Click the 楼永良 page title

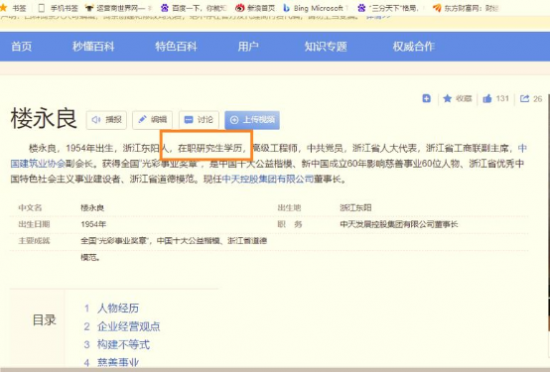(x=44, y=118)
